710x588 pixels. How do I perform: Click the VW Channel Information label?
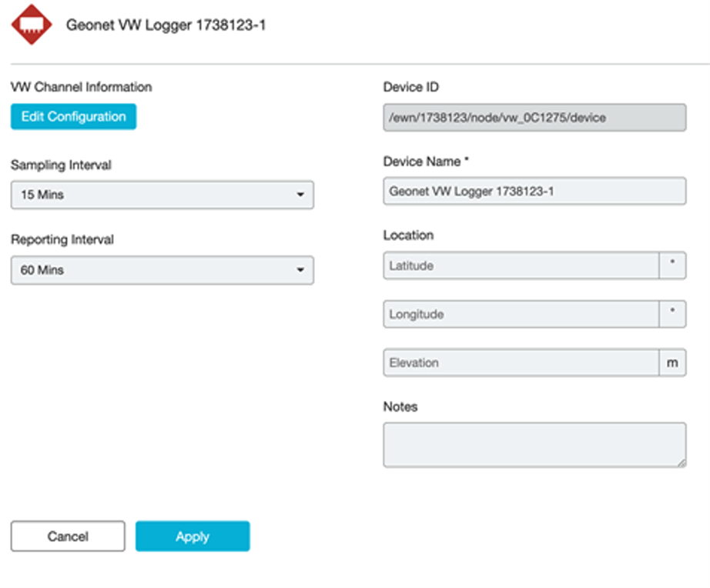(x=82, y=87)
